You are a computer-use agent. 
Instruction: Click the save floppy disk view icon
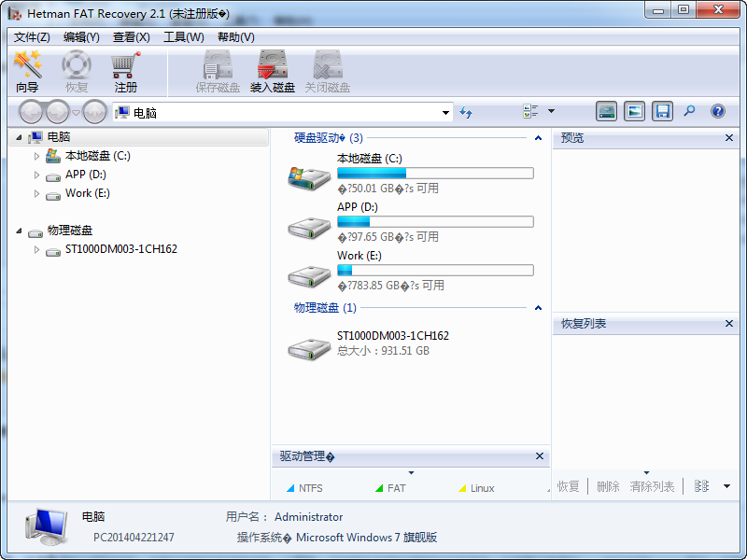click(x=662, y=111)
